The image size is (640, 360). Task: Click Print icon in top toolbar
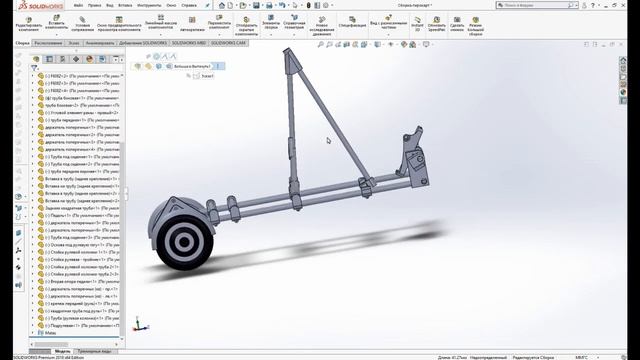[x=269, y=5]
